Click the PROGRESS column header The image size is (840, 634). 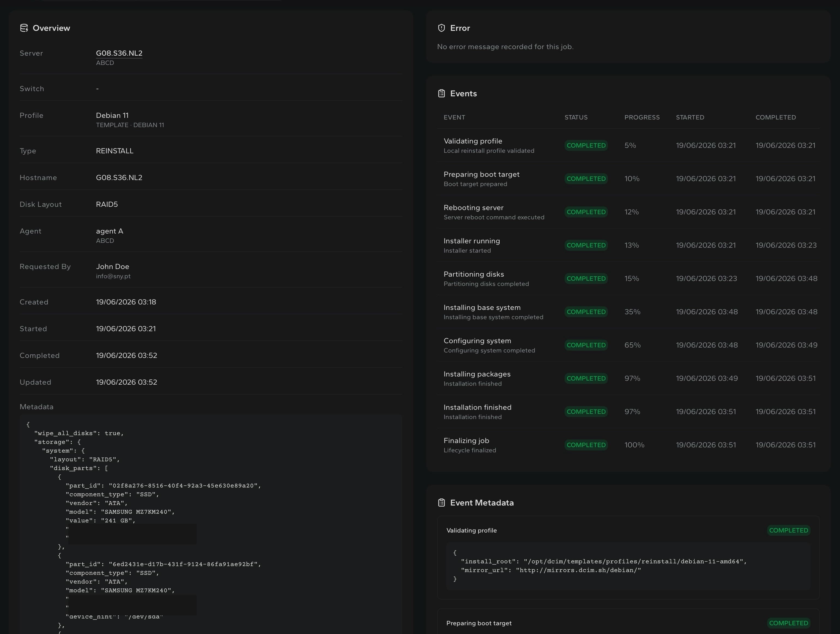642,117
